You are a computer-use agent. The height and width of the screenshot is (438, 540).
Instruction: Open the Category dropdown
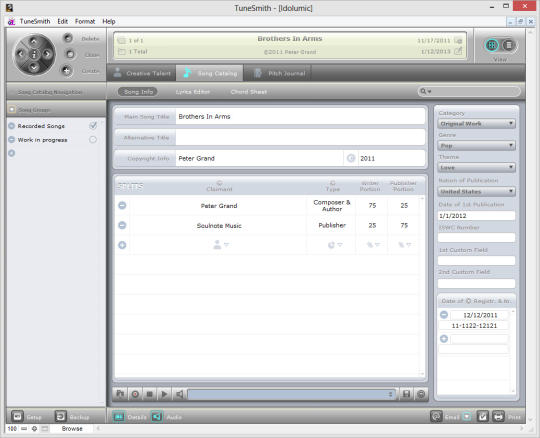click(x=477, y=124)
